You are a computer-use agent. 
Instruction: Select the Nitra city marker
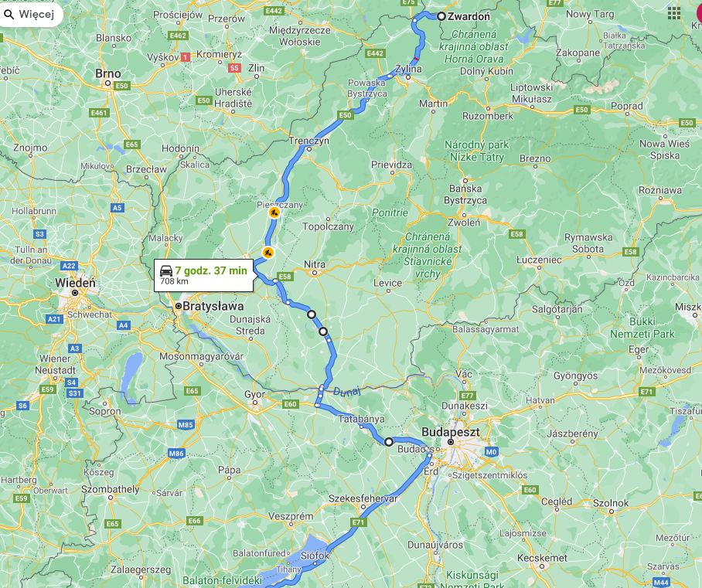pyautogui.click(x=315, y=273)
